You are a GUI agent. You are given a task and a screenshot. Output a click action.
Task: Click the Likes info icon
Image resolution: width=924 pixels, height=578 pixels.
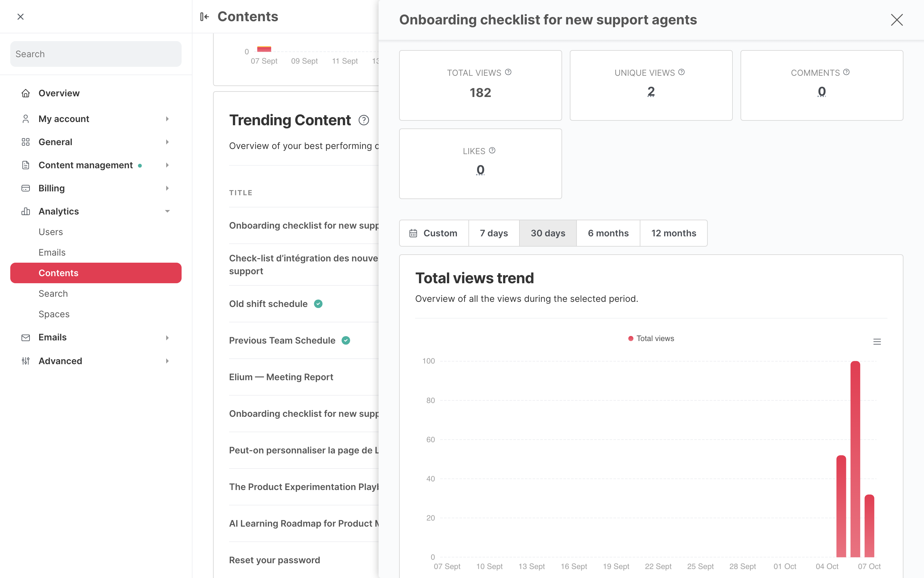point(492,150)
